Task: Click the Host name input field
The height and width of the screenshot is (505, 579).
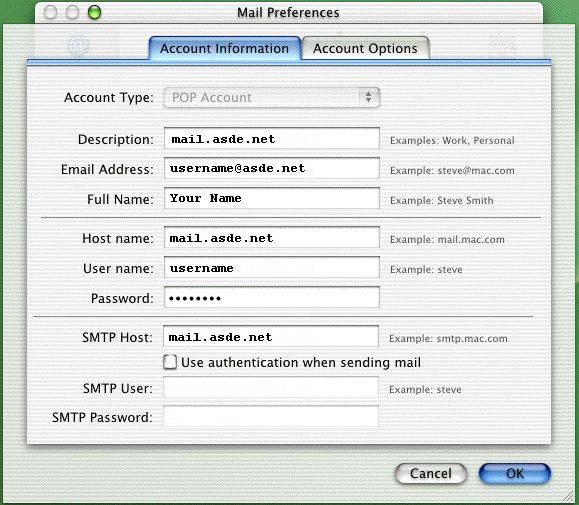Action: click(x=272, y=237)
